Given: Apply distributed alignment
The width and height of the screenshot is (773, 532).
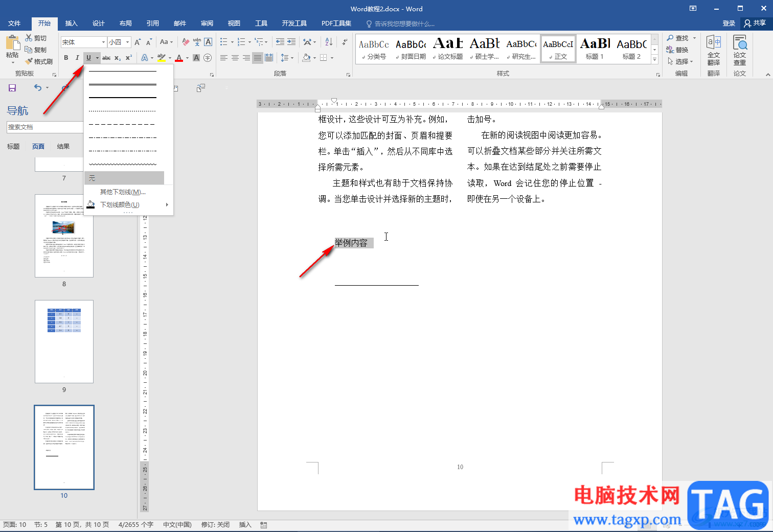Looking at the screenshot, I should (269, 58).
